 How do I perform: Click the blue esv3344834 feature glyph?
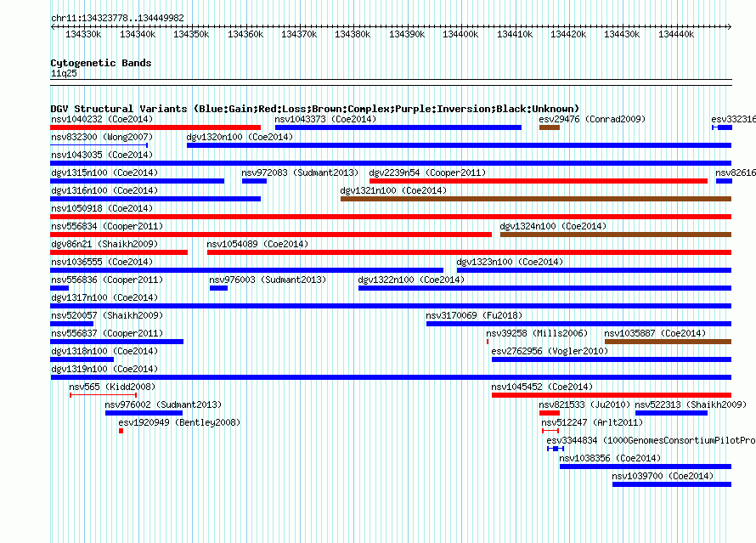[x=556, y=449]
